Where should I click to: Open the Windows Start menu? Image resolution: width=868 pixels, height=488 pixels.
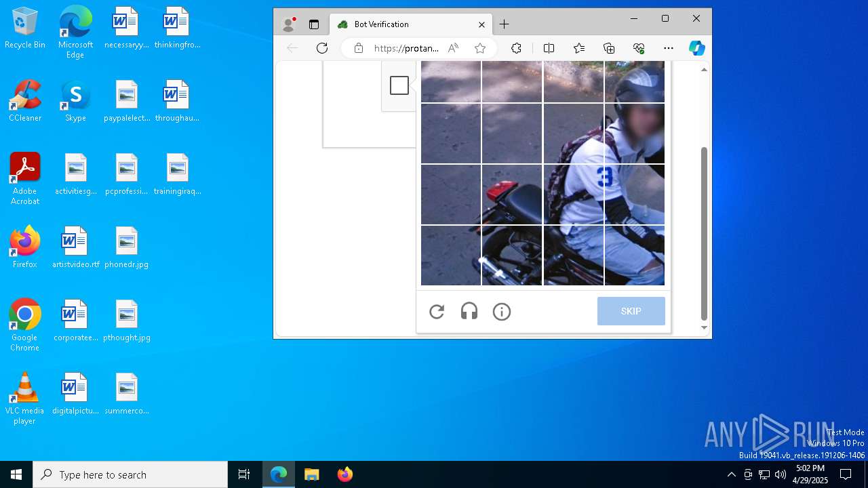16,474
